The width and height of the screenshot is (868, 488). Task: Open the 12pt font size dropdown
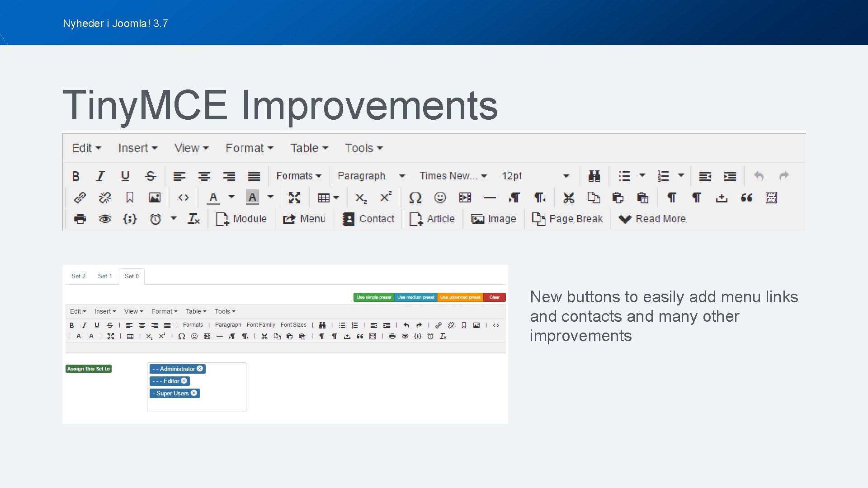(535, 176)
